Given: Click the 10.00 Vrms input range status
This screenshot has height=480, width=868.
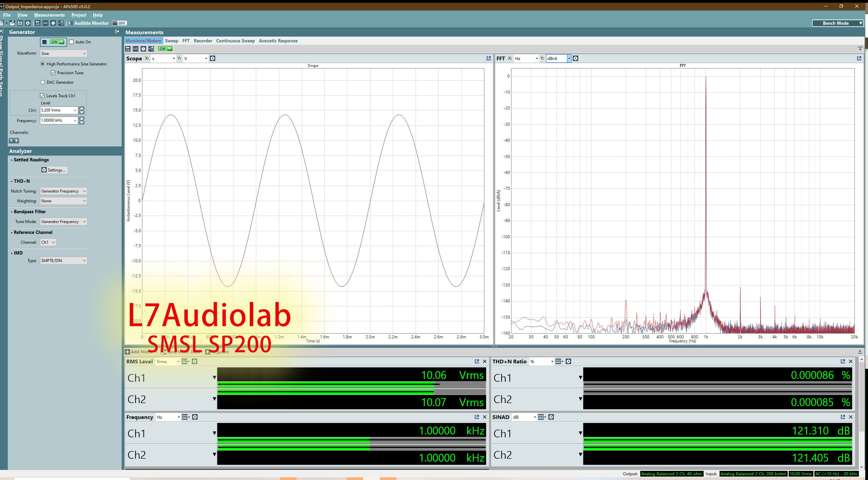Looking at the screenshot, I should click(x=801, y=474).
